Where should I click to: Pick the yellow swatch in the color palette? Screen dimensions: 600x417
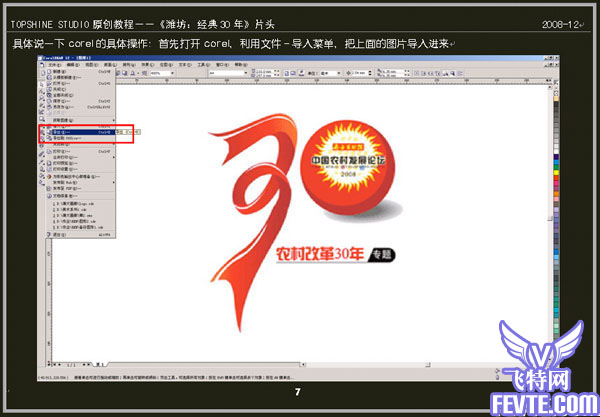click(556, 173)
